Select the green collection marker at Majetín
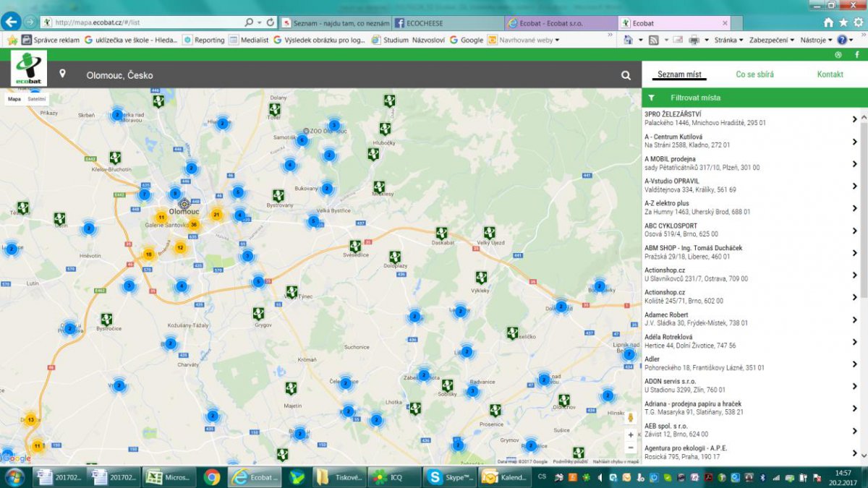 pyautogui.click(x=291, y=388)
